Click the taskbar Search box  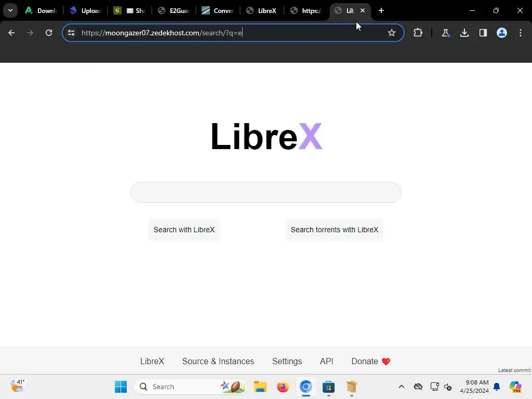coord(190,387)
